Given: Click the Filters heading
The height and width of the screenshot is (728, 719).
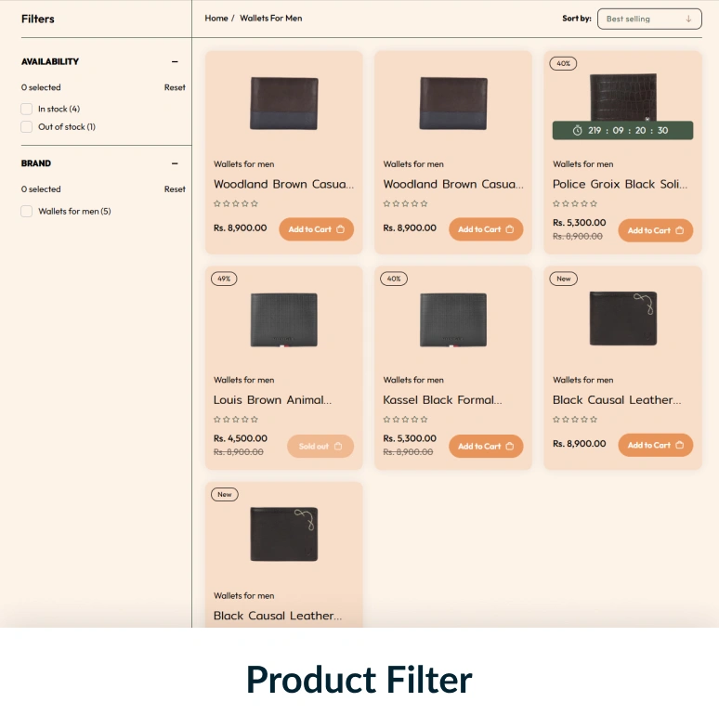Looking at the screenshot, I should 37,19.
